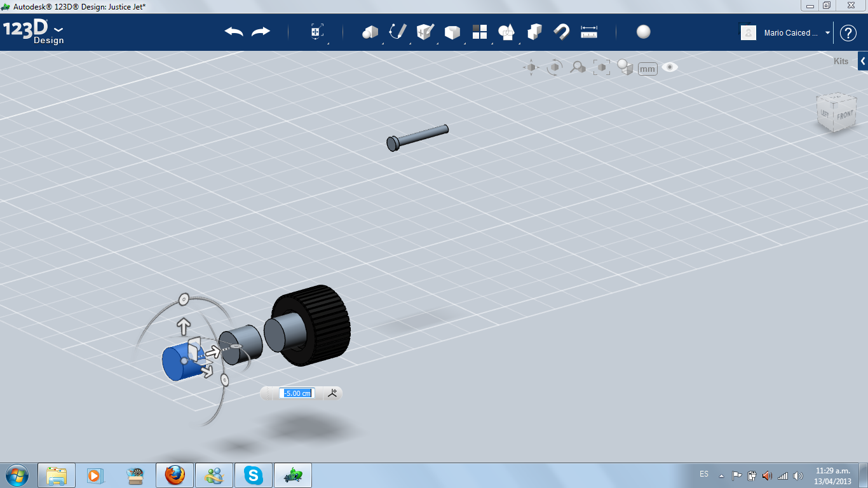Open the Help question mark
This screenshot has width=868, height=488.
coord(848,33)
